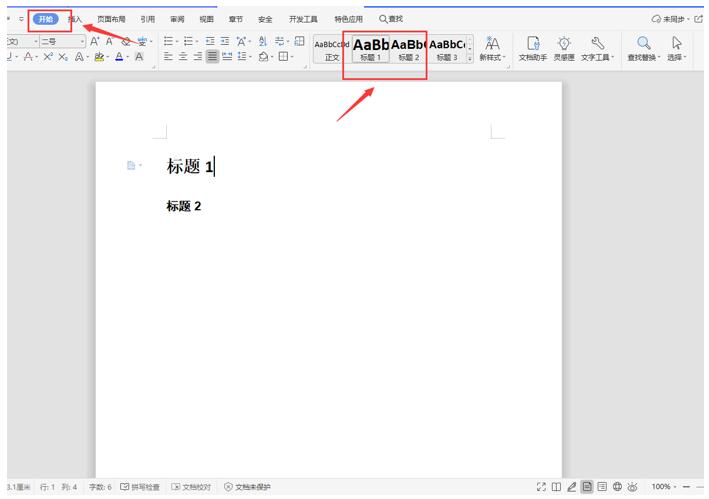This screenshot has height=499, width=709.
Task: Click the bulleted list icon
Action: [x=168, y=42]
